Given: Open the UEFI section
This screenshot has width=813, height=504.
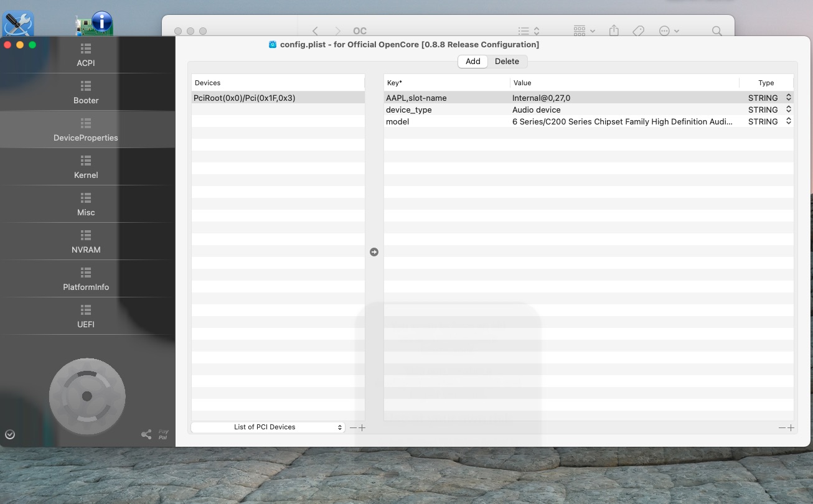Looking at the screenshot, I should tap(86, 316).
